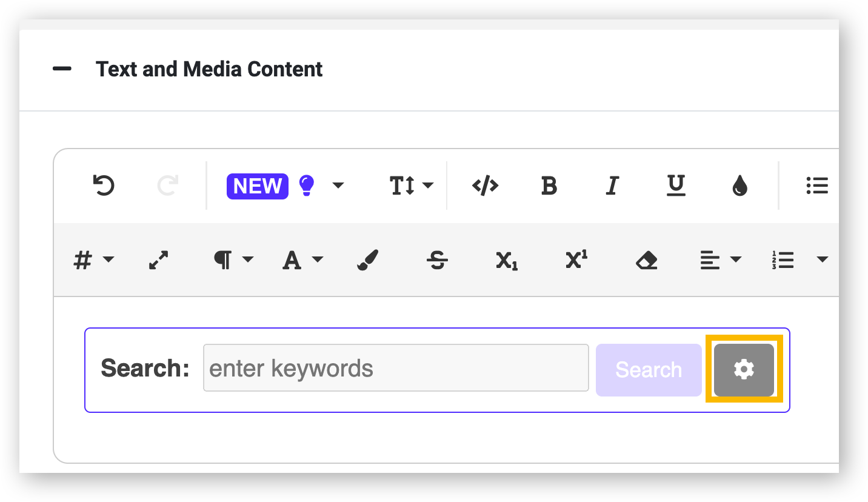The image size is (868, 502).
Task: Open search settings with gear button
Action: (x=744, y=370)
